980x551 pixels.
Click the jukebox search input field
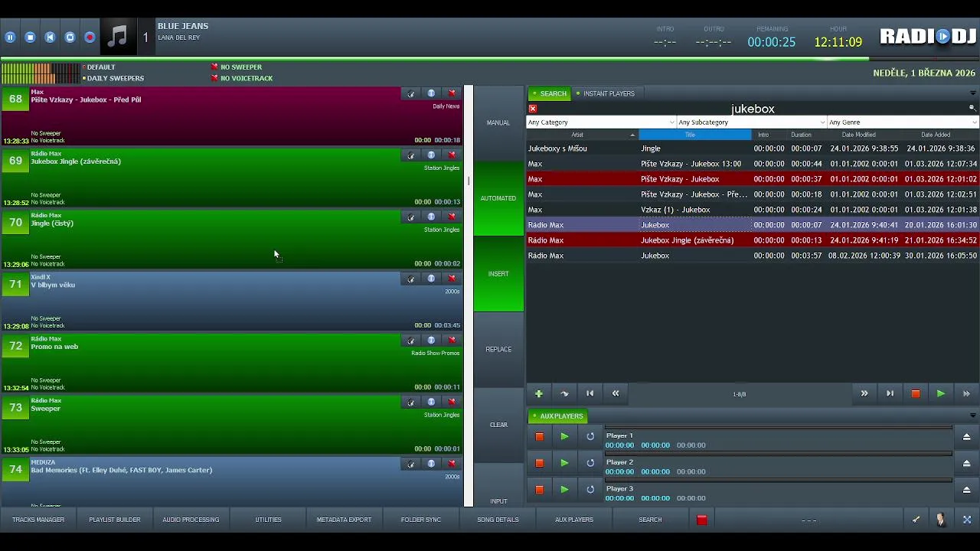click(753, 109)
